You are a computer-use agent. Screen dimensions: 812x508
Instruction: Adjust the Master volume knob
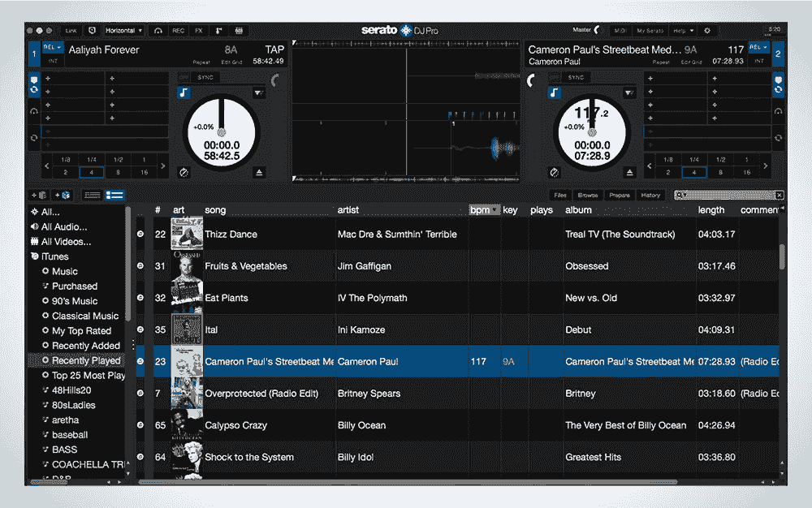(x=598, y=30)
